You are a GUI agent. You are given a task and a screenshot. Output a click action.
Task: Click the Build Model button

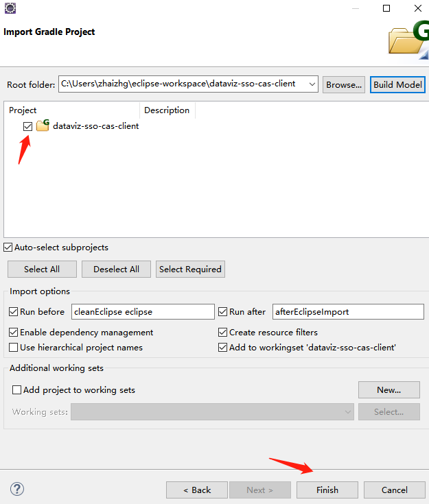tap(397, 85)
